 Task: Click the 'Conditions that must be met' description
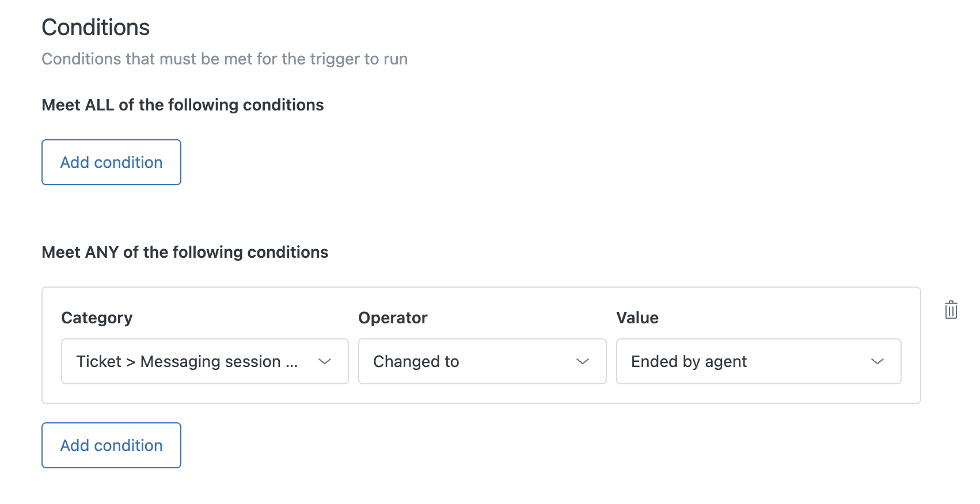pos(225,59)
